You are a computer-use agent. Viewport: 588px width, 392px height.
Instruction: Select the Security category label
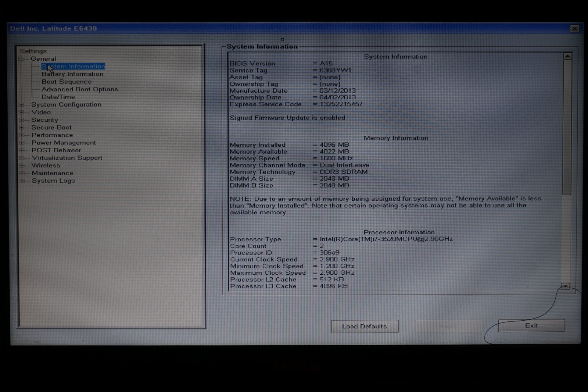pyautogui.click(x=44, y=120)
